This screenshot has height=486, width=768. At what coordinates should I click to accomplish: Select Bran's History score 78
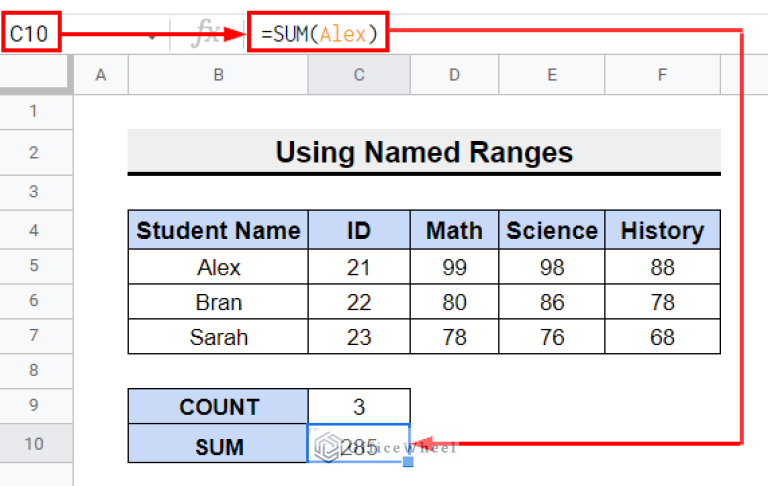(x=663, y=302)
